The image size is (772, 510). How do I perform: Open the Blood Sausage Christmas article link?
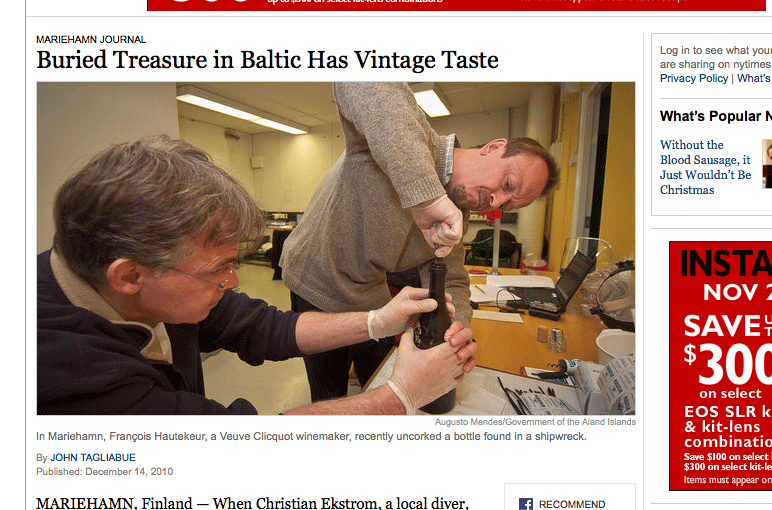click(x=705, y=167)
